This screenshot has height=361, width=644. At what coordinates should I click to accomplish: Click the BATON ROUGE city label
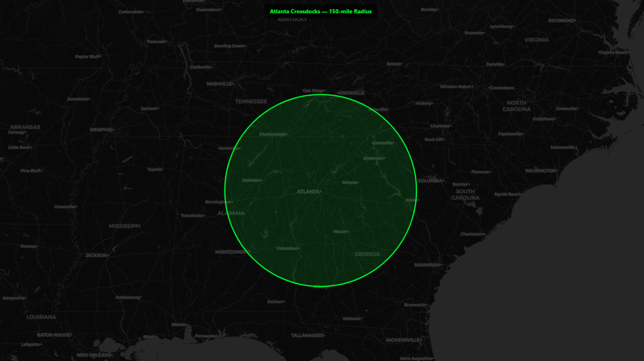54,335
